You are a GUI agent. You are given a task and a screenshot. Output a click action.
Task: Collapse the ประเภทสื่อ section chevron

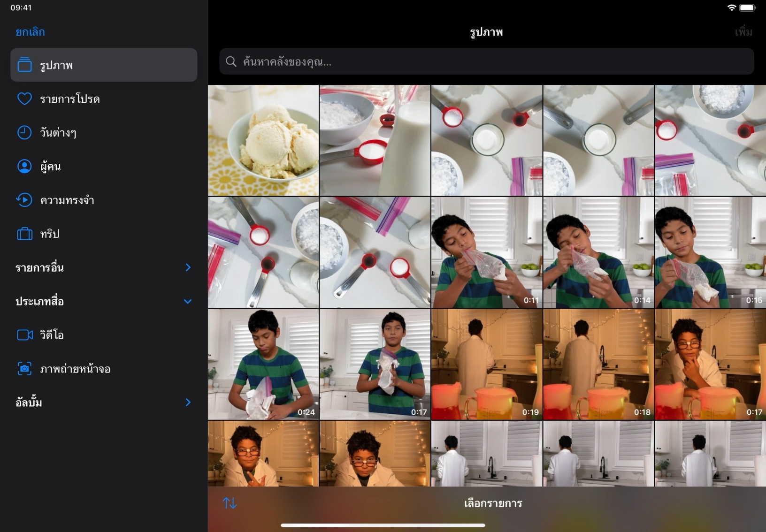point(188,301)
